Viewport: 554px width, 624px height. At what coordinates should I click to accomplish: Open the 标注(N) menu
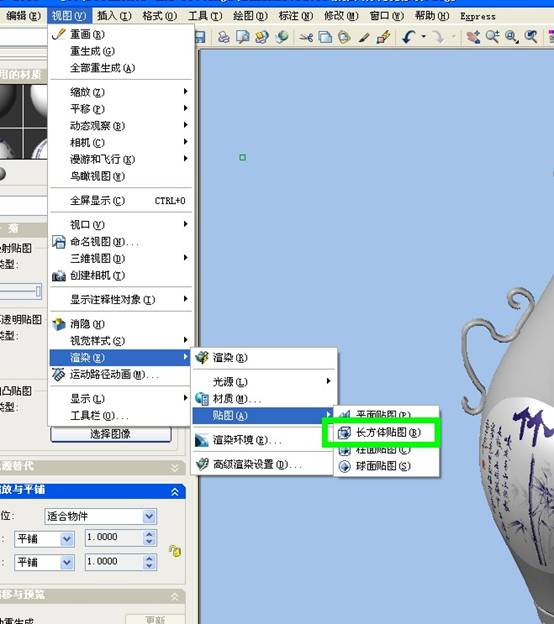296,16
